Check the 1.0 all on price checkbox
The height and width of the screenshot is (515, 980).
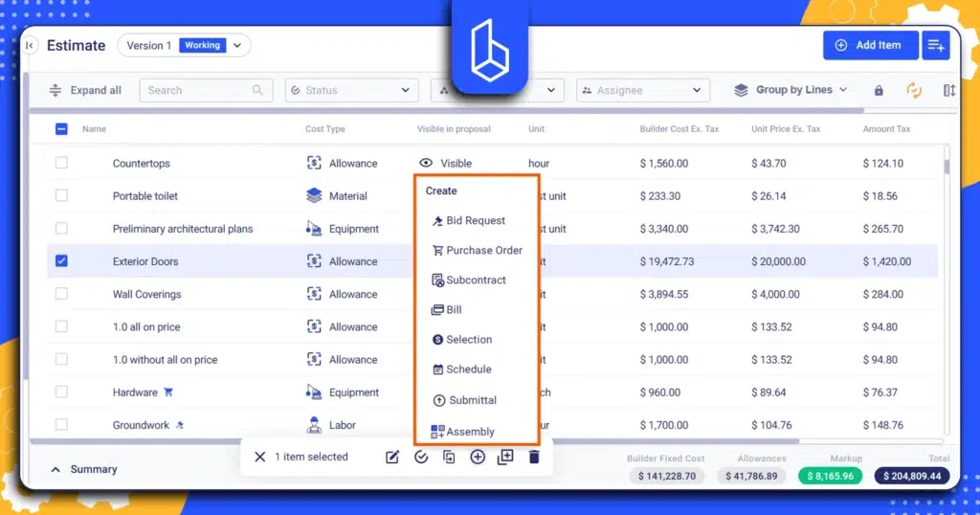coord(61,326)
